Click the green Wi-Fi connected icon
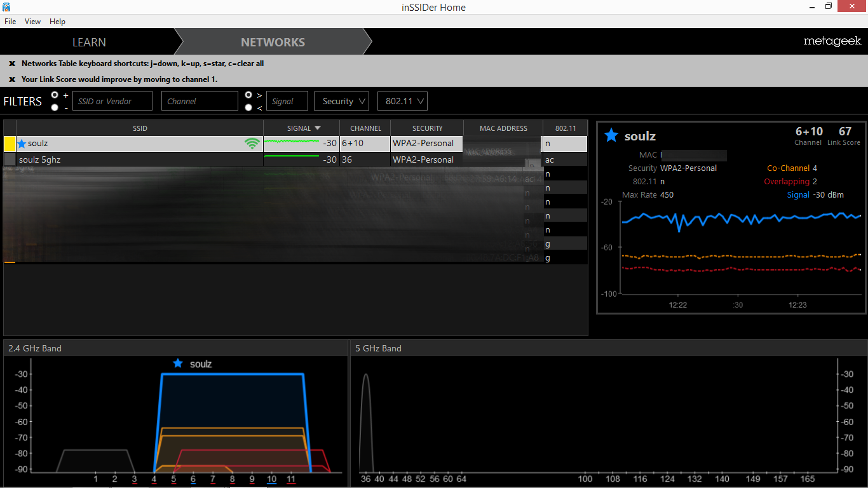 (252, 144)
